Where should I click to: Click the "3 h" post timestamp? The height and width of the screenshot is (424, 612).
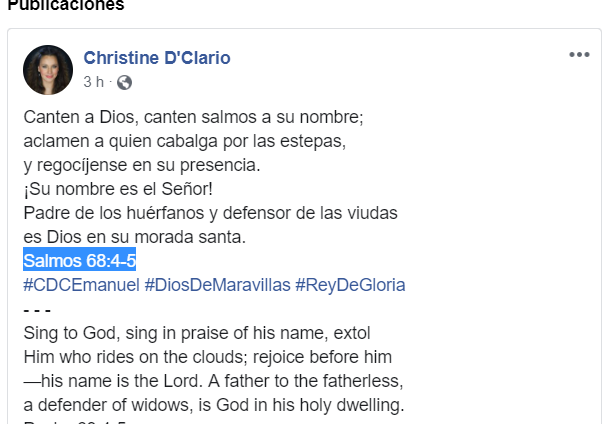pos(93,82)
